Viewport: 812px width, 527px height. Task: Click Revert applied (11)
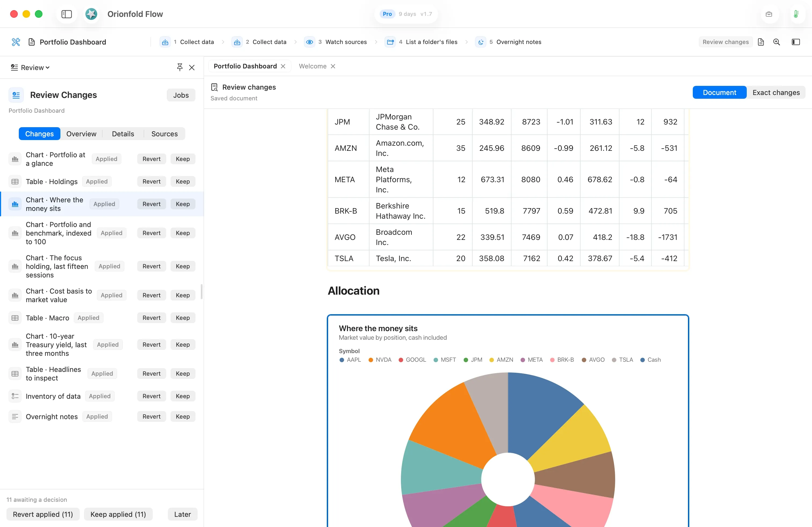pos(43,514)
